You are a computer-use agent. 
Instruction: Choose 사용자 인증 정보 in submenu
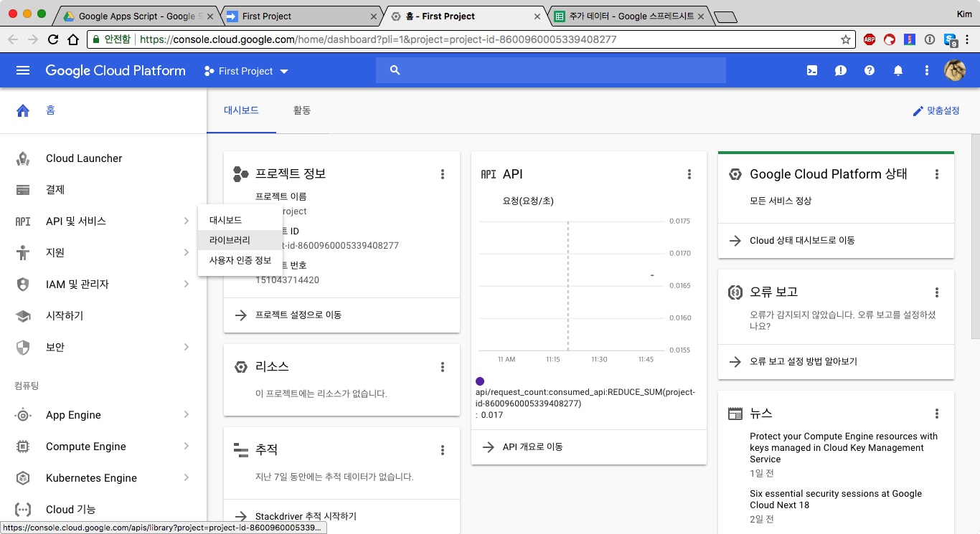click(240, 260)
